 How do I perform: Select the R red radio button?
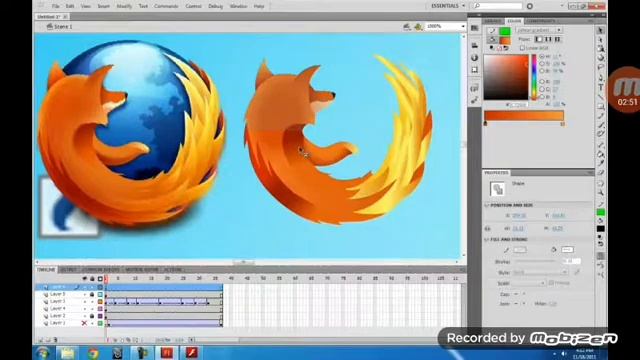pos(542,82)
